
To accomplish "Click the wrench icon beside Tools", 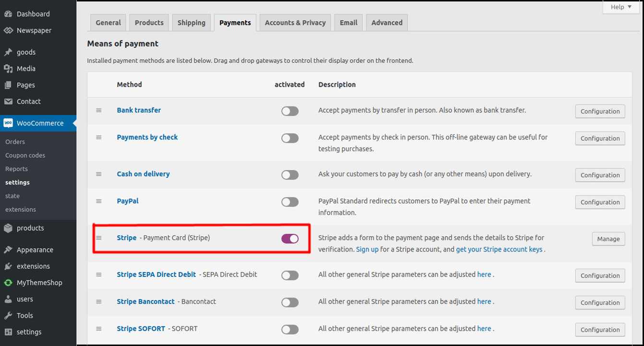I will (x=8, y=315).
